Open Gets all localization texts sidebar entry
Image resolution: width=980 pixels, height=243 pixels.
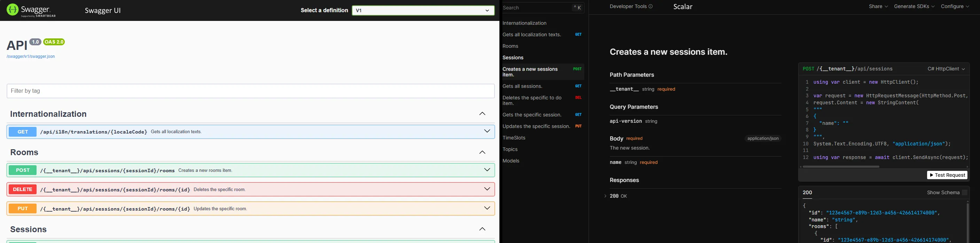pyautogui.click(x=543, y=35)
